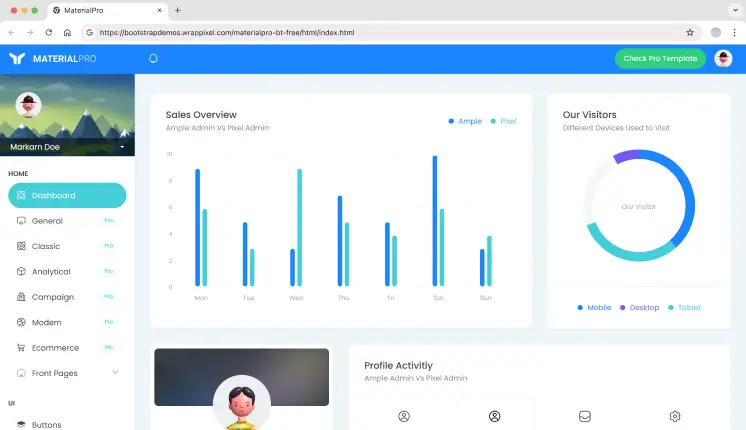Image resolution: width=746 pixels, height=430 pixels.
Task: Reload the page using browser refresh icon
Action: click(48, 32)
